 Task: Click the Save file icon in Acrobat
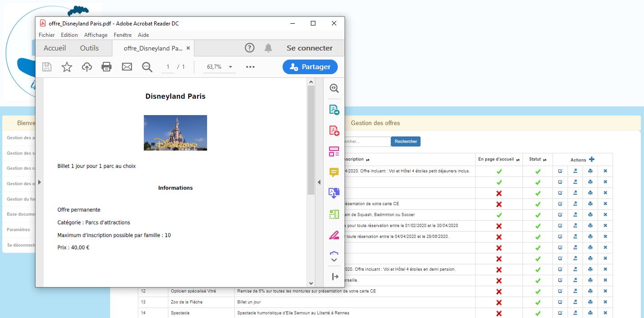pos(47,67)
